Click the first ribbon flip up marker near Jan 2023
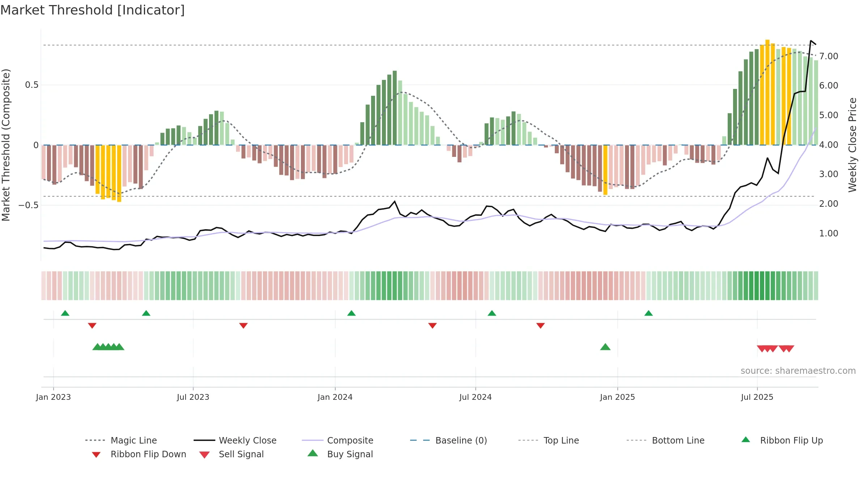The height and width of the screenshot is (488, 868). (x=65, y=313)
